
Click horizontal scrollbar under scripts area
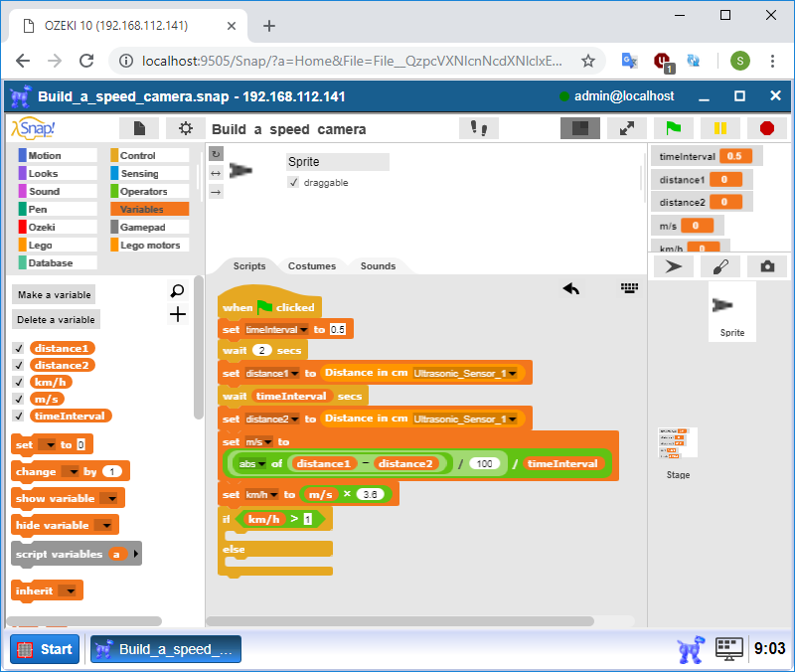(400, 621)
